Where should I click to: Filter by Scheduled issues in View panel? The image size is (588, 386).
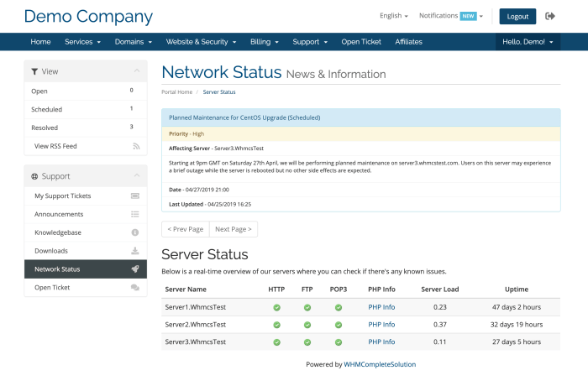coord(86,109)
